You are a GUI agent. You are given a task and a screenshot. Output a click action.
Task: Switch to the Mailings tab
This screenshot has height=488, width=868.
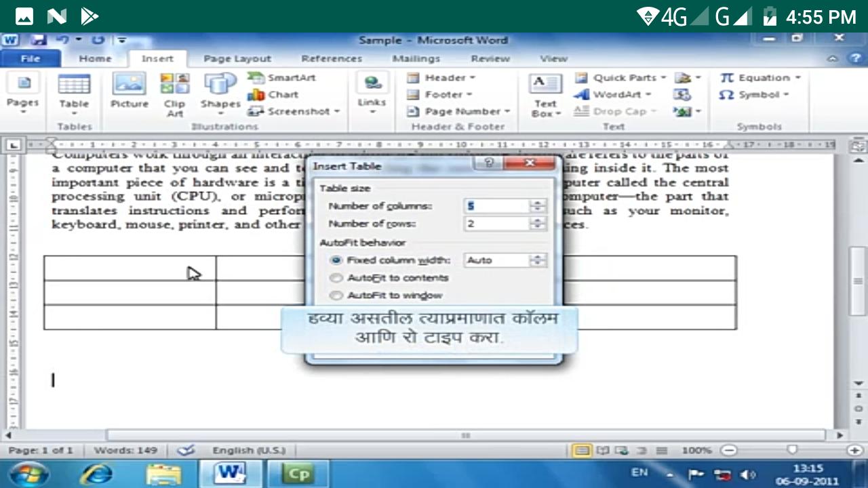coord(416,58)
